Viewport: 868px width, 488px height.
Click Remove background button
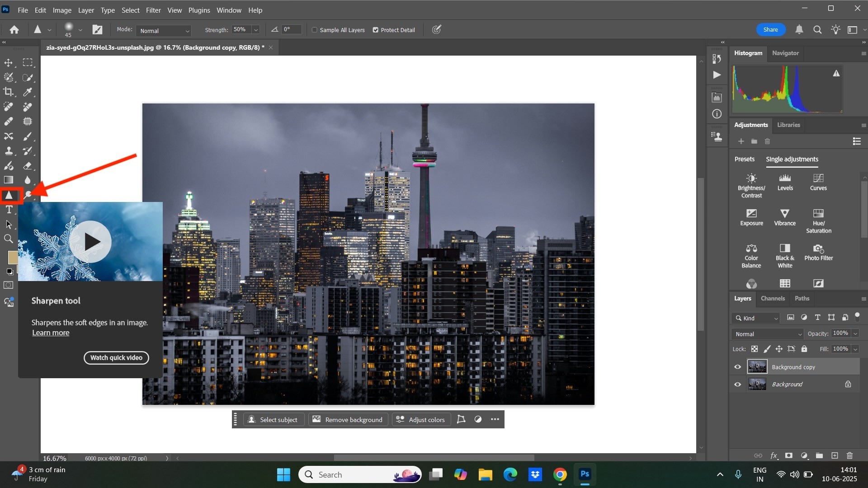pos(348,420)
